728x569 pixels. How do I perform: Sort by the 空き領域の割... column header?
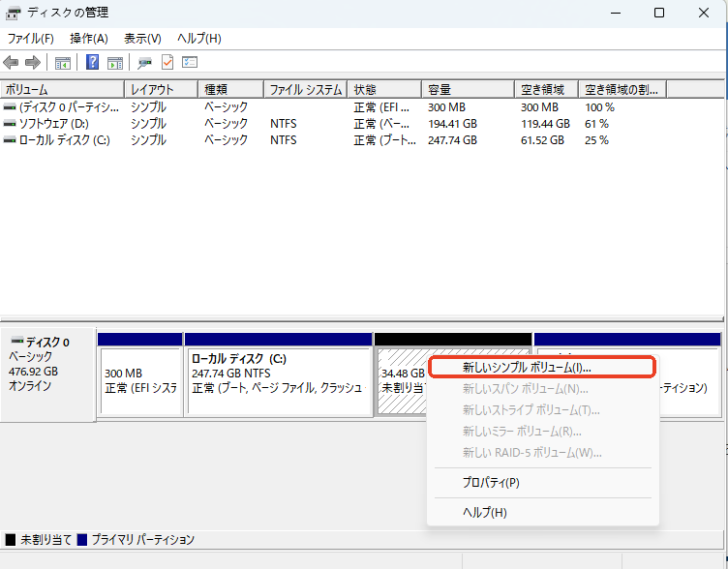click(622, 90)
